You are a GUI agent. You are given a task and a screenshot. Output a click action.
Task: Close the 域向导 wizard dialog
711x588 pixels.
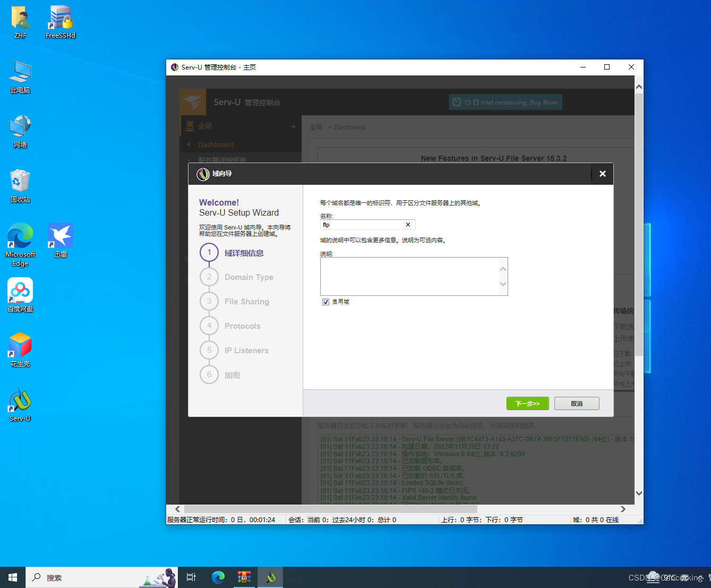[x=603, y=174]
